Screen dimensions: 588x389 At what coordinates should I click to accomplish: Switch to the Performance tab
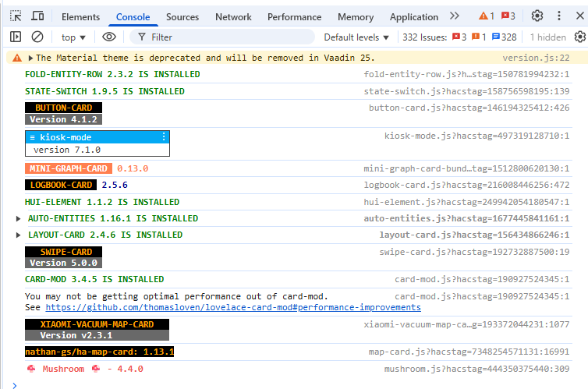click(x=294, y=17)
